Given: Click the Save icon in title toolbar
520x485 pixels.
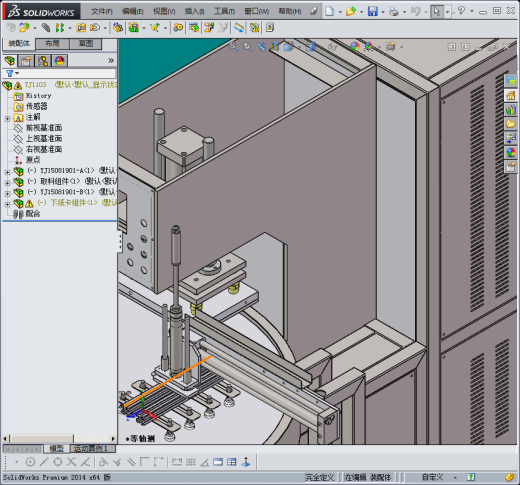Looking at the screenshot, I should pos(373,11).
